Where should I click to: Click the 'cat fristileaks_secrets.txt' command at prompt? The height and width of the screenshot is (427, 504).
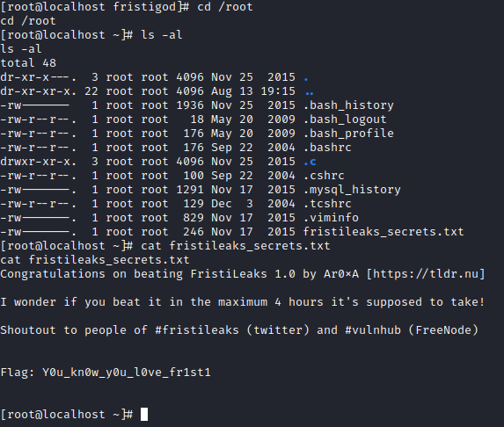235,246
